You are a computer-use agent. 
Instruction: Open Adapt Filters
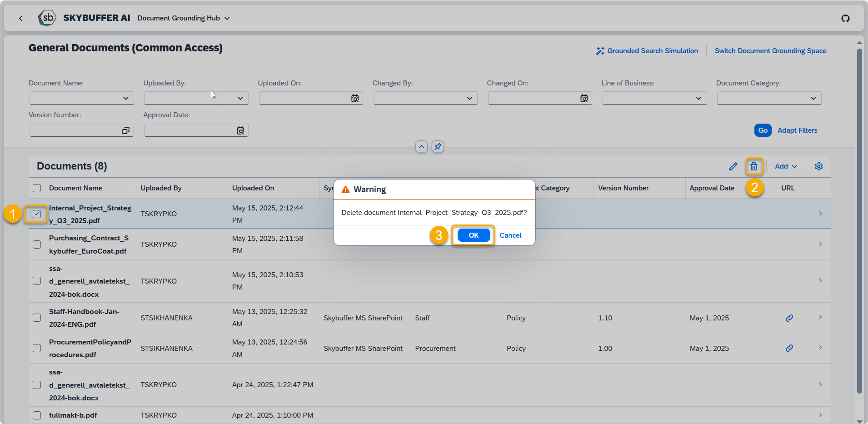[797, 130]
